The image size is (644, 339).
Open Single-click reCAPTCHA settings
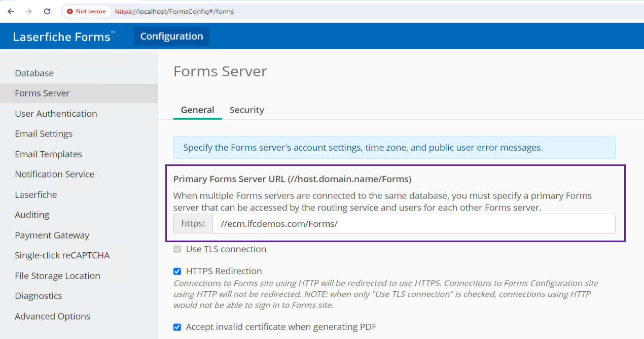point(62,255)
